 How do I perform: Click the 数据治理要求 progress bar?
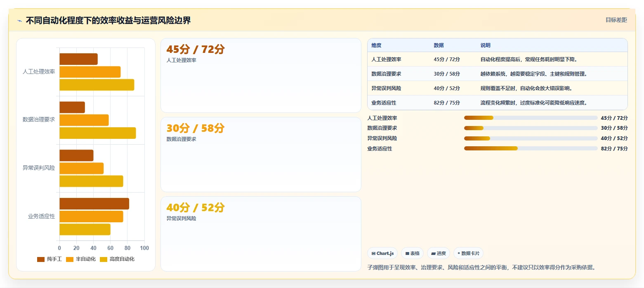pyautogui.click(x=531, y=128)
